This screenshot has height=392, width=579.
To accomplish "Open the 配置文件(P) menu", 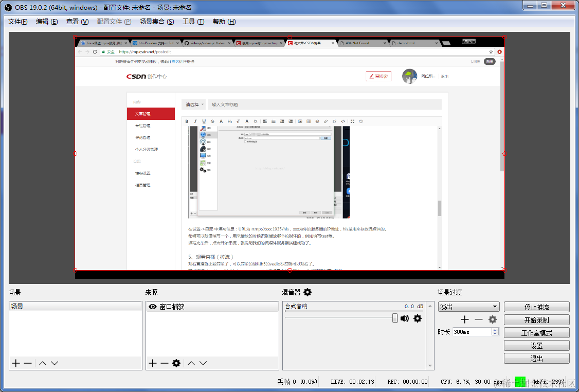I will pyautogui.click(x=114, y=22).
